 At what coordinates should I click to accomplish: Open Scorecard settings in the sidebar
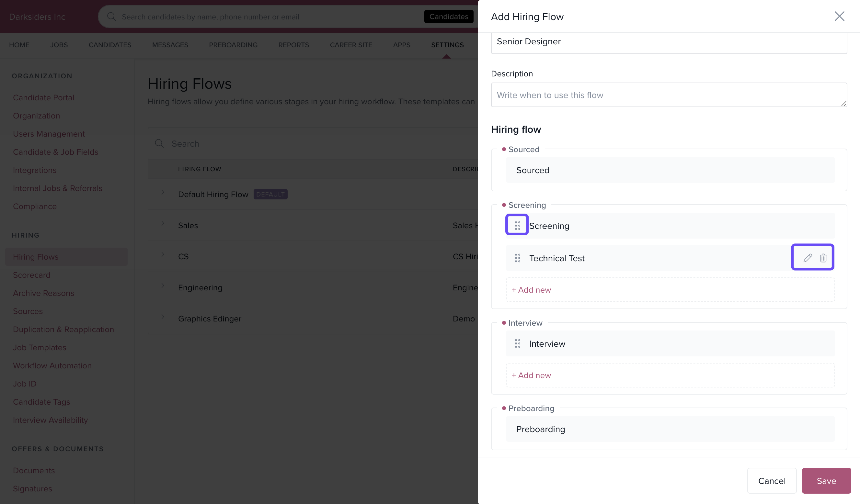point(32,275)
